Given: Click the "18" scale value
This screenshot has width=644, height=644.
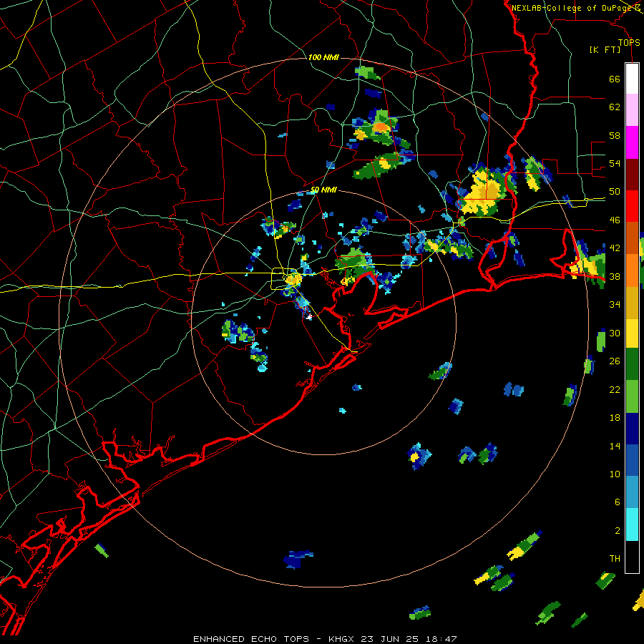Looking at the screenshot, I should (x=615, y=418).
